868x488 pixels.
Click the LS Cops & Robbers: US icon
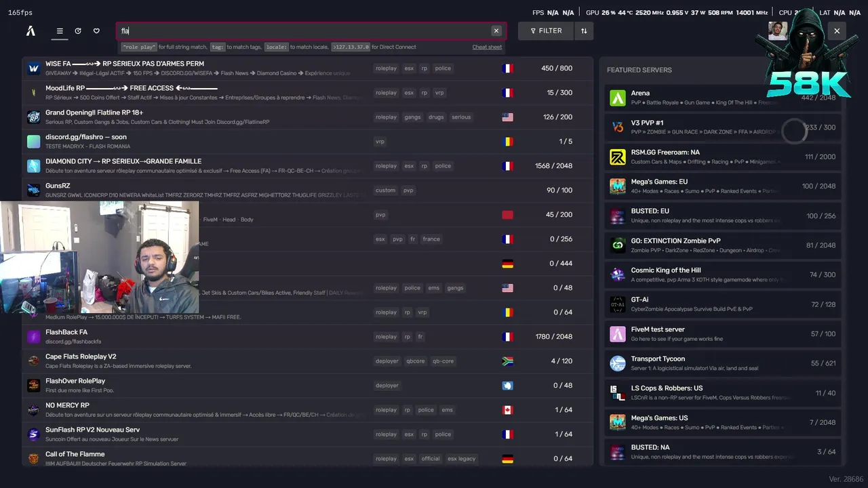[618, 393]
